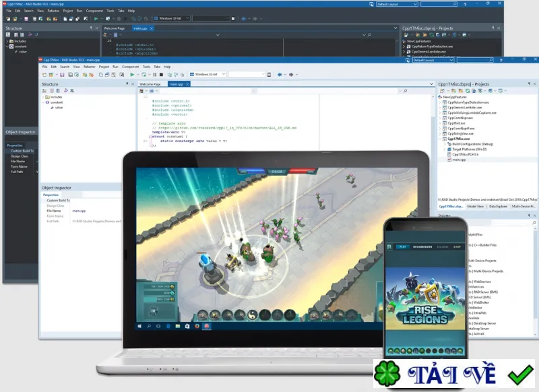Expand Includes node in dark Structure panel
Image resolution: width=539 pixels, height=392 pixels.
[7, 41]
